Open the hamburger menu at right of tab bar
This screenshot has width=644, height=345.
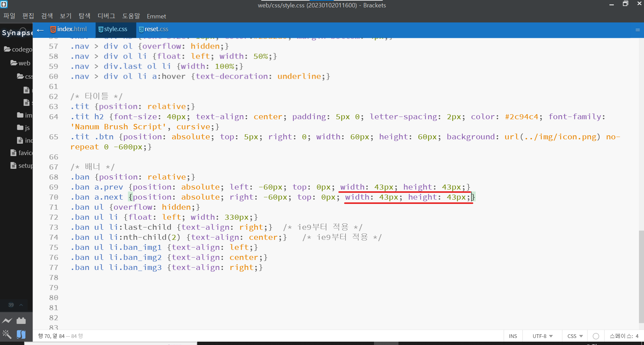click(x=638, y=30)
